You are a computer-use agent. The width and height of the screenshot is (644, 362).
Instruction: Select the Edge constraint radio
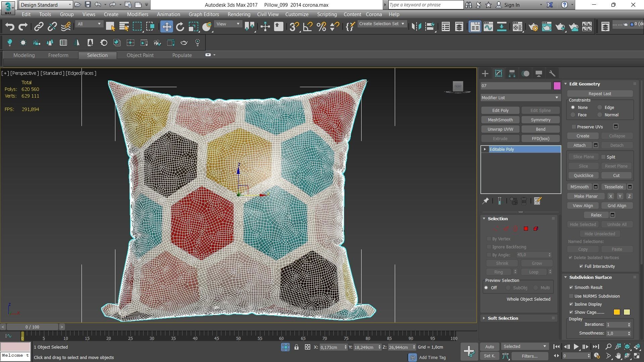tap(600, 108)
